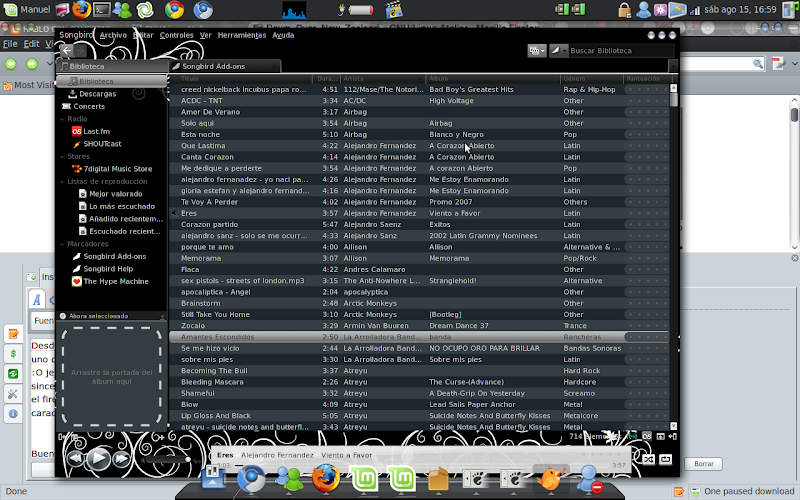
Task: Click the Songbird play button
Action: point(97,459)
